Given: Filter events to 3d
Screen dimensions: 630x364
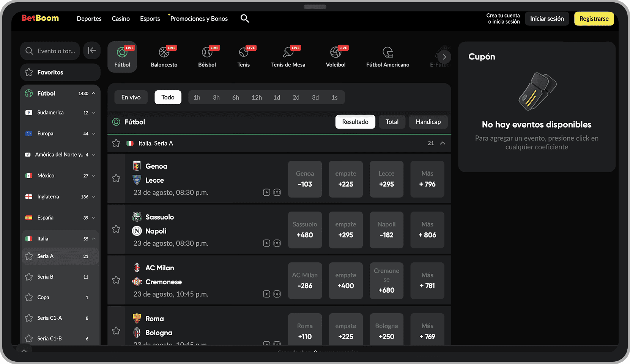Looking at the screenshot, I should [x=315, y=97].
